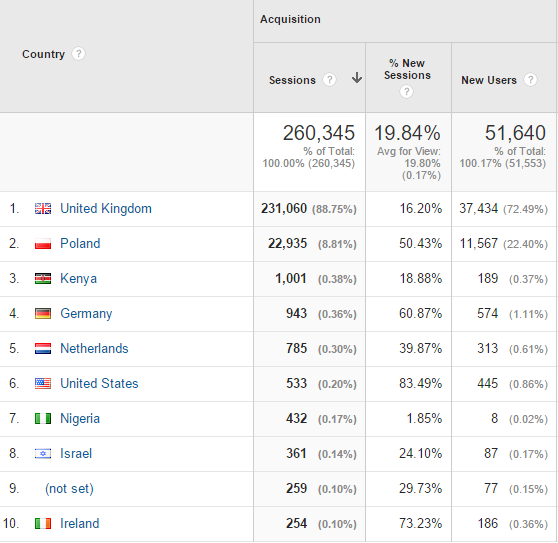Open the Ireland country link
The image size is (558, 543).
[x=80, y=524]
